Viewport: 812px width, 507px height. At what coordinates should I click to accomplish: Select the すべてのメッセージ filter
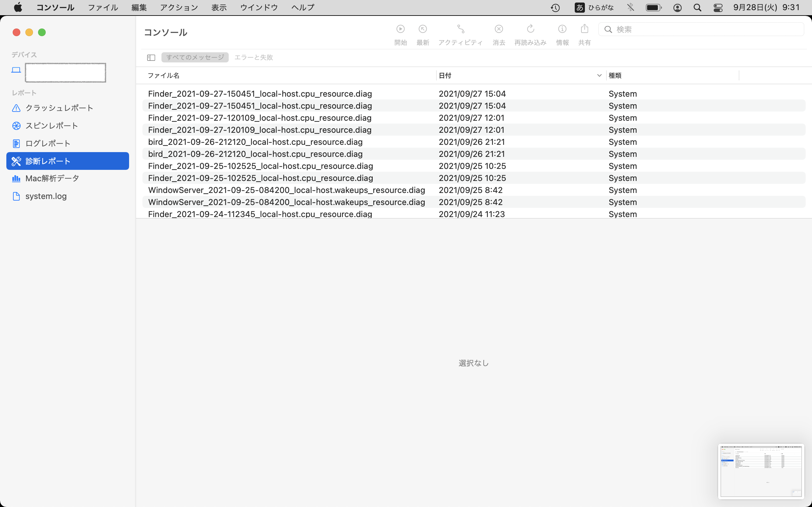click(x=195, y=57)
